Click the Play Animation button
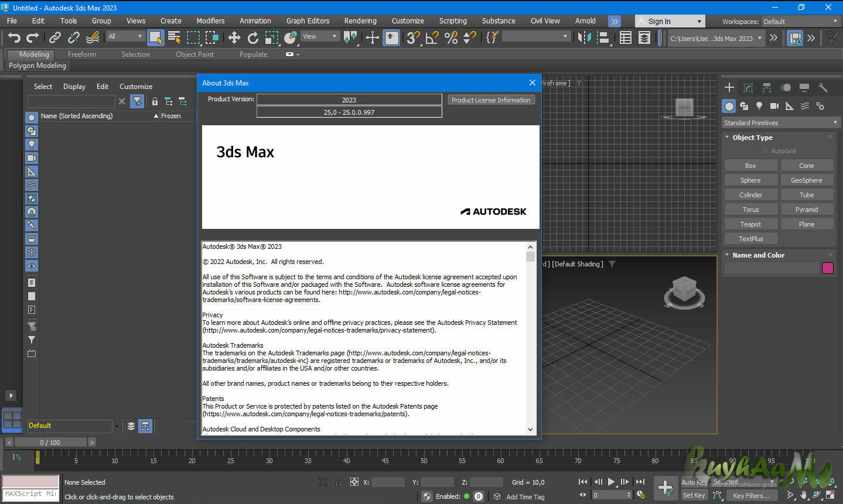Screen dimensions: 843x504 (611, 482)
